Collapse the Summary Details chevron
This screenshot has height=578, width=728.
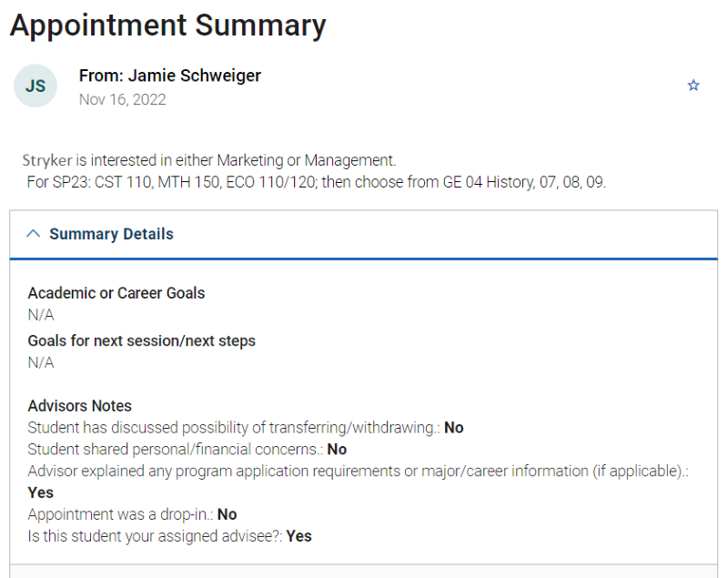pyautogui.click(x=34, y=234)
